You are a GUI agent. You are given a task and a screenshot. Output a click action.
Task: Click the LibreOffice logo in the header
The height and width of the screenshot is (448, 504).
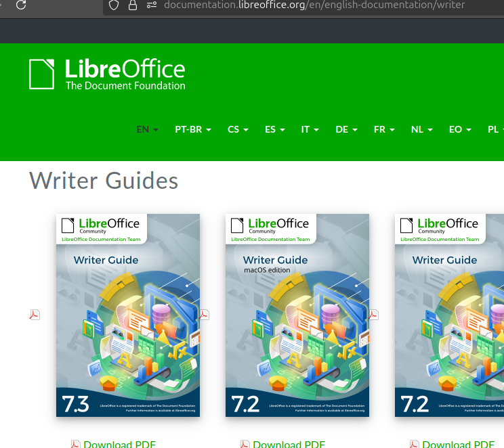(107, 74)
